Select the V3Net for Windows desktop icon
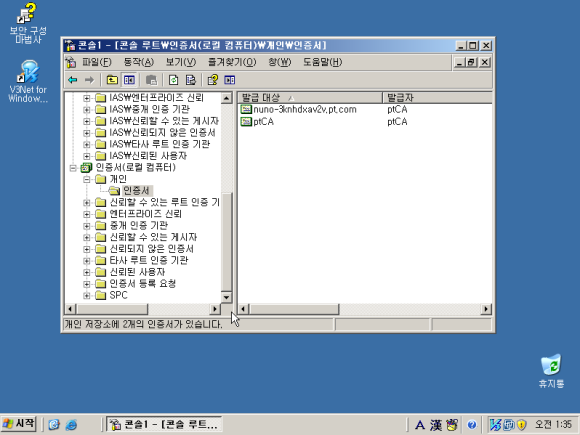The width and height of the screenshot is (580, 435). pyautogui.click(x=27, y=81)
